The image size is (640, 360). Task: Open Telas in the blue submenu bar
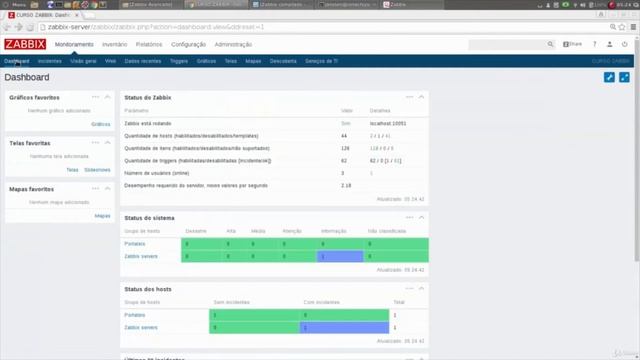tap(231, 61)
